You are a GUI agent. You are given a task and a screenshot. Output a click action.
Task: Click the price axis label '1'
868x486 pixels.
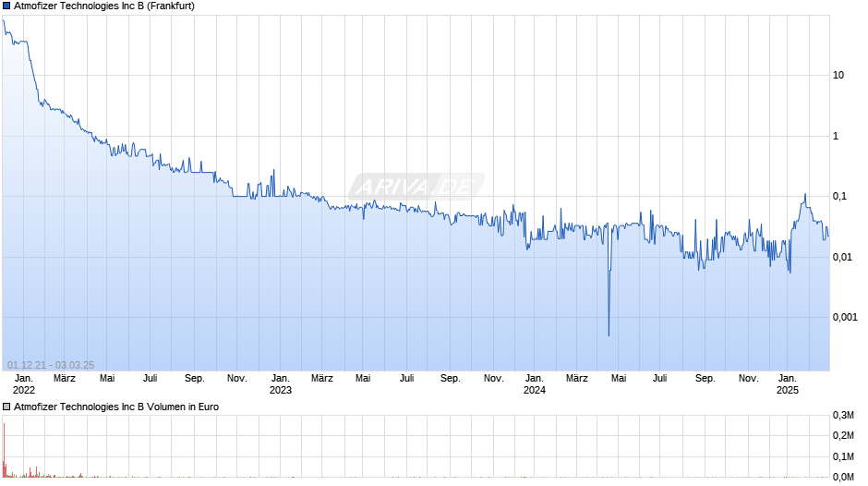[836, 137]
